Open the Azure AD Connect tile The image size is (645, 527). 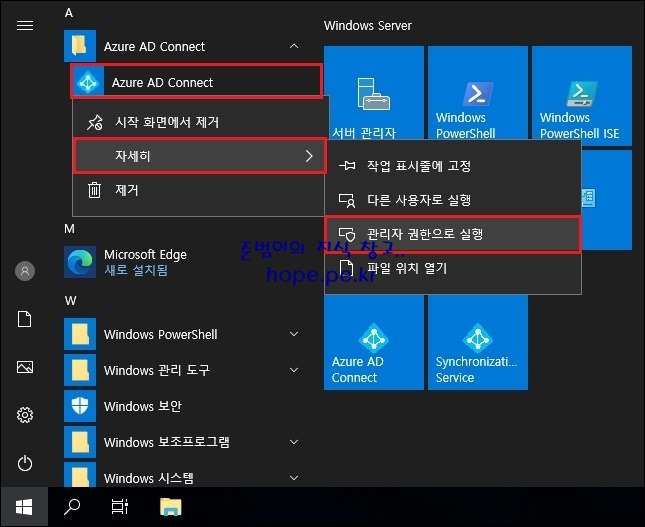click(374, 343)
